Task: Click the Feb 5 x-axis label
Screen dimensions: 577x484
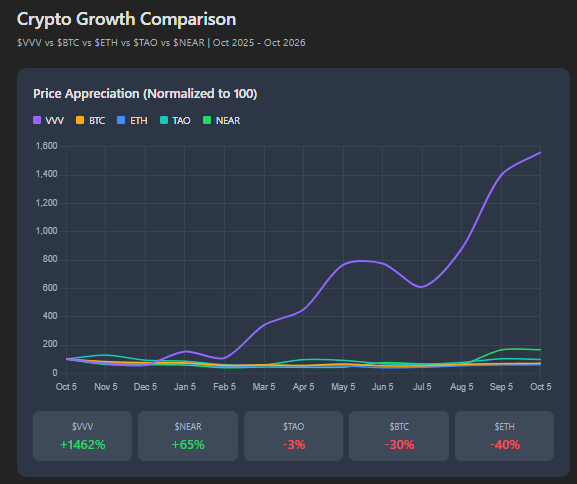Action: click(x=224, y=387)
